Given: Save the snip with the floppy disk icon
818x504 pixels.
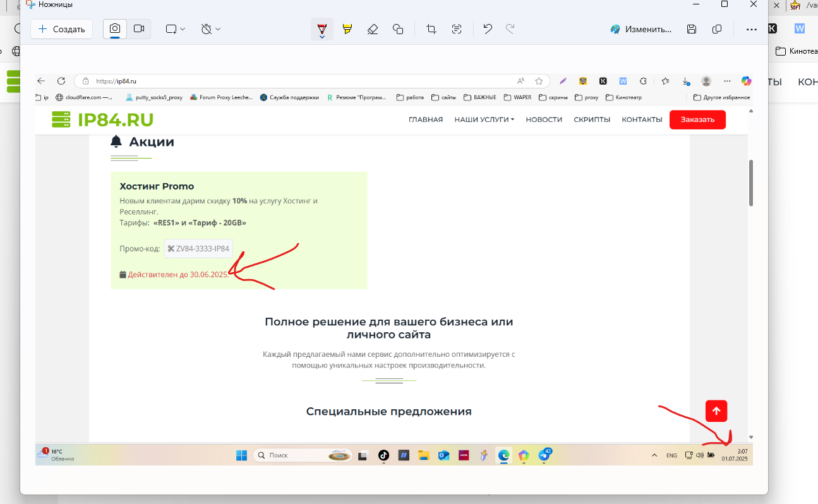Looking at the screenshot, I should (692, 29).
